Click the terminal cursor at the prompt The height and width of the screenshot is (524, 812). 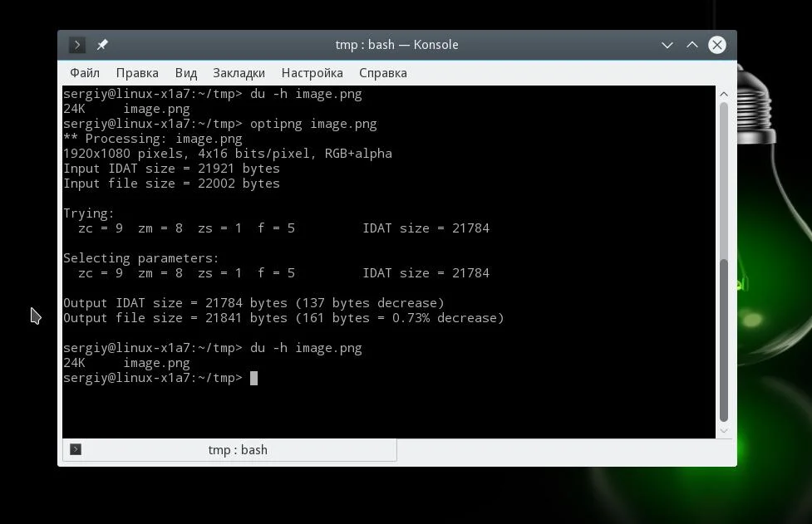pyautogui.click(x=253, y=378)
